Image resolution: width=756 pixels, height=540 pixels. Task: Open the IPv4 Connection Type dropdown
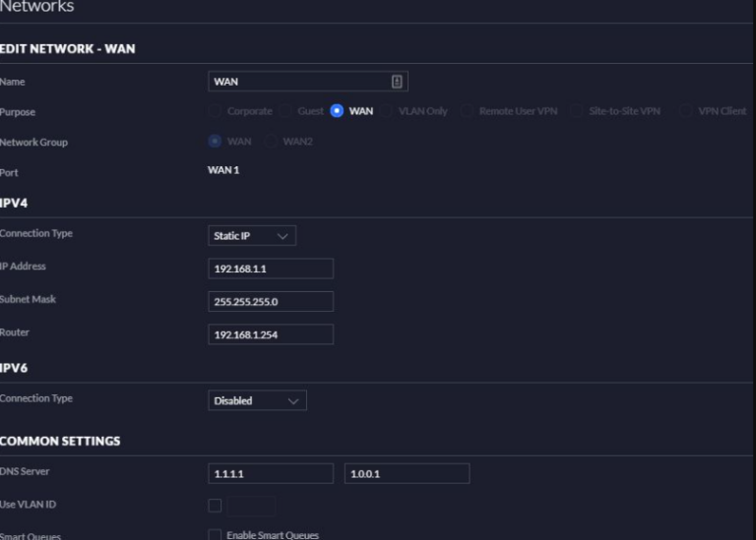[251, 236]
